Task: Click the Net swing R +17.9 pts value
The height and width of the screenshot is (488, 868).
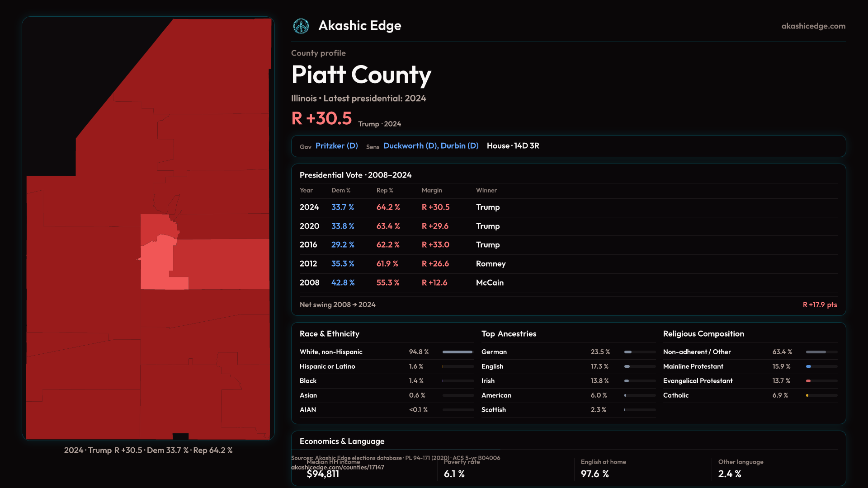Action: (819, 305)
